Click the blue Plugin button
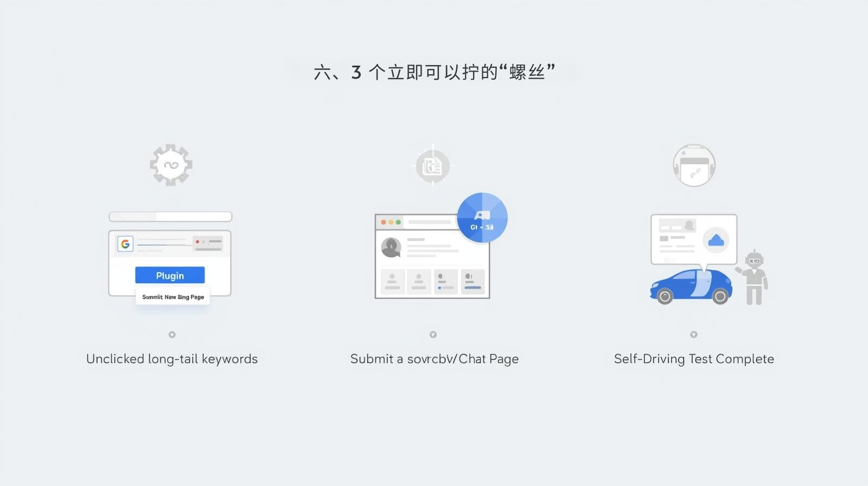868x486 pixels. 170,275
